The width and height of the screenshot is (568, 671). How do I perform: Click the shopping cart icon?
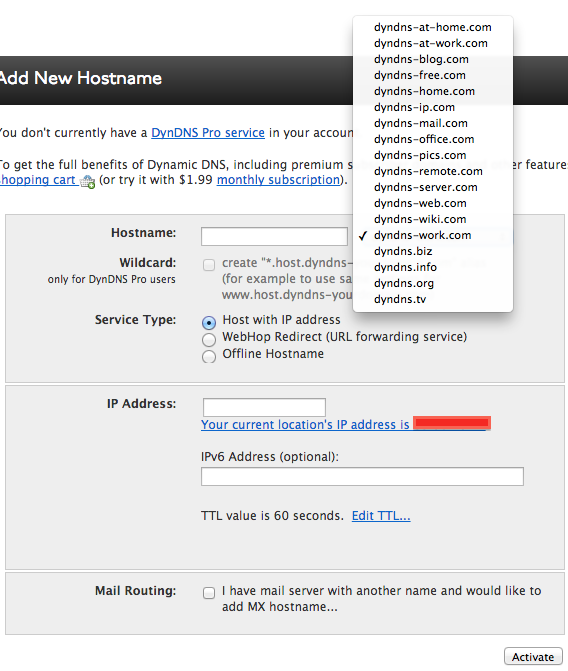pos(87,181)
